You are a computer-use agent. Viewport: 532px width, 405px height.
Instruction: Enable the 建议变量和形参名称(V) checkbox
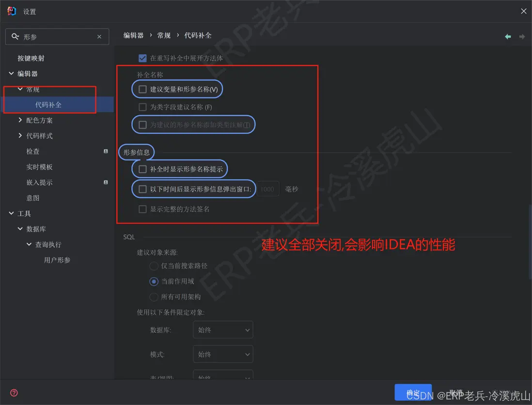point(142,89)
